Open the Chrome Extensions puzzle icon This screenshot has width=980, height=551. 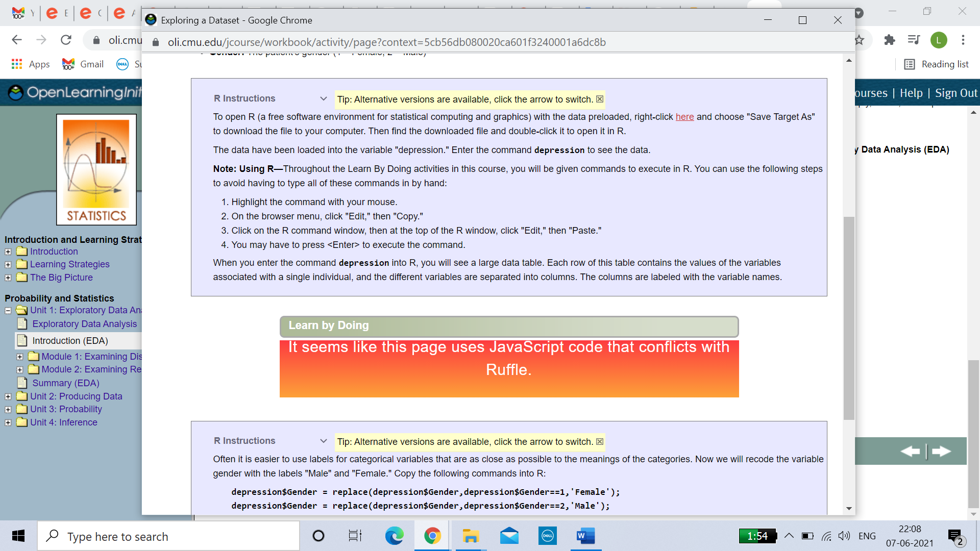pos(890,40)
